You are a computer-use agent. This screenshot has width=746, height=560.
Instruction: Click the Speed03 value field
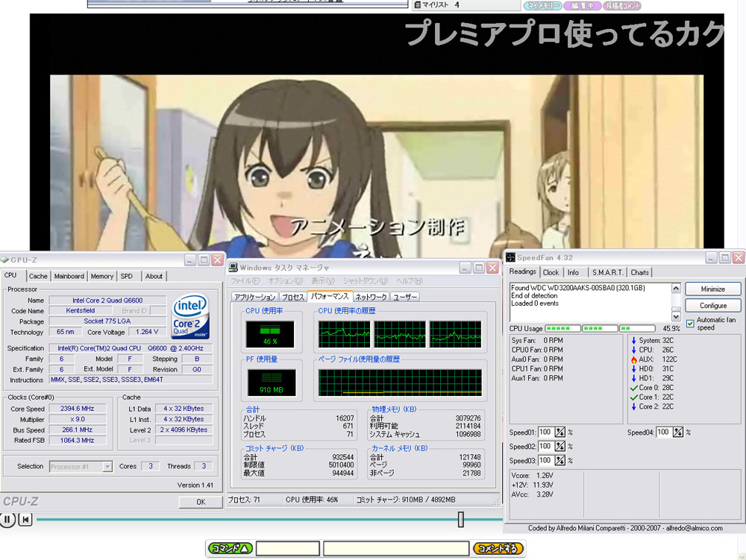[546, 461]
